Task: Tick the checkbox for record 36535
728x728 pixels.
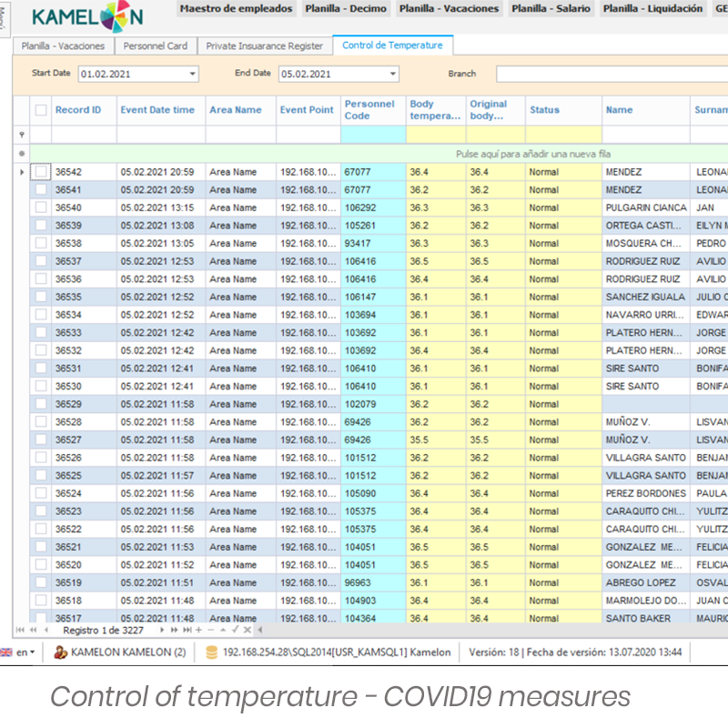Action: 41,297
